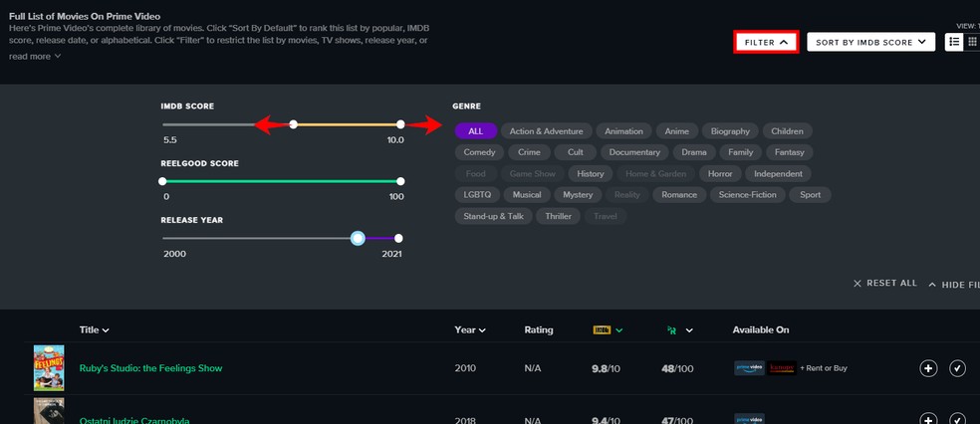Image resolution: width=980 pixels, height=424 pixels.
Task: Toggle Comedy genre filter
Action: (x=479, y=152)
